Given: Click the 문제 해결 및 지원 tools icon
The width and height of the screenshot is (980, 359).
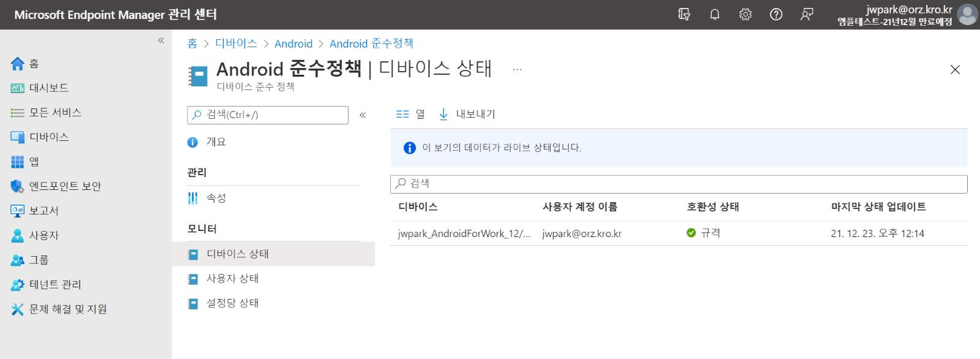Looking at the screenshot, I should [17, 309].
